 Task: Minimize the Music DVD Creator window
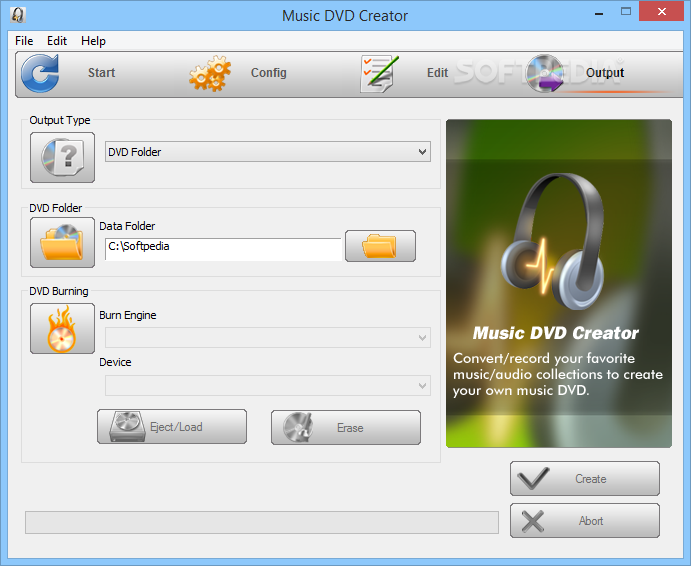point(599,13)
